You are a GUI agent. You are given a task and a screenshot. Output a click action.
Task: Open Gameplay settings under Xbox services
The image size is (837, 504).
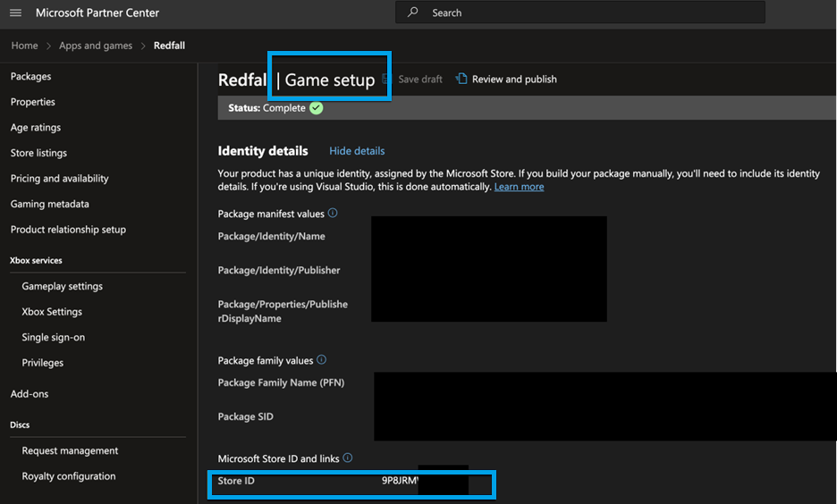point(62,286)
